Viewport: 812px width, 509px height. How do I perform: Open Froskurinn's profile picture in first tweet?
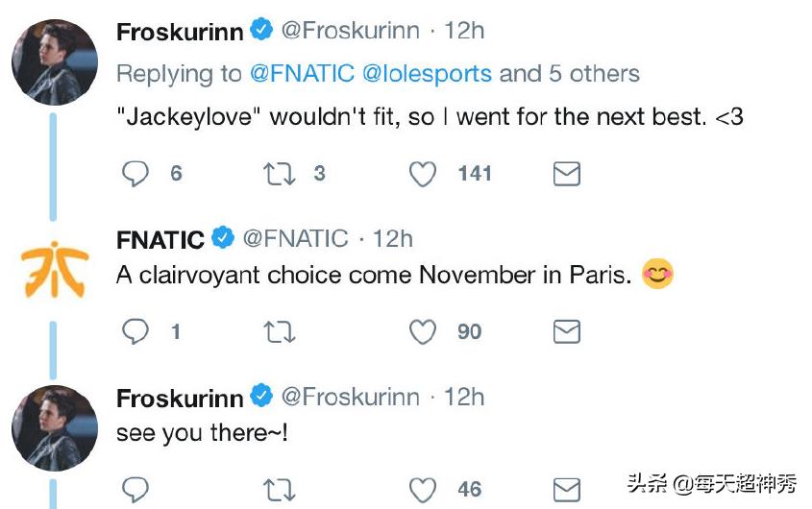(54, 61)
